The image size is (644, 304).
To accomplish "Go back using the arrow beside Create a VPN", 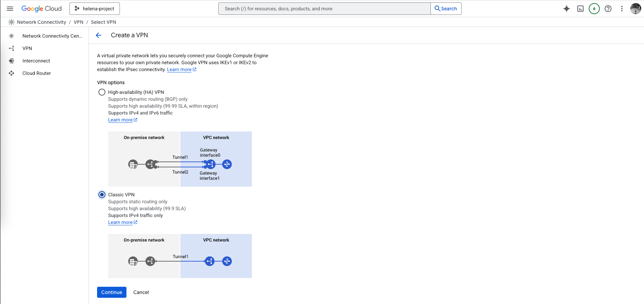I will point(98,35).
